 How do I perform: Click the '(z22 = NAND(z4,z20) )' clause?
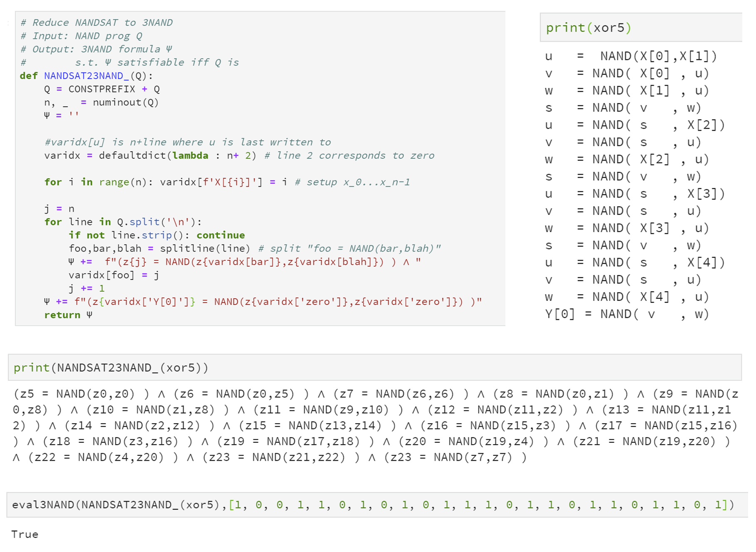103,457
